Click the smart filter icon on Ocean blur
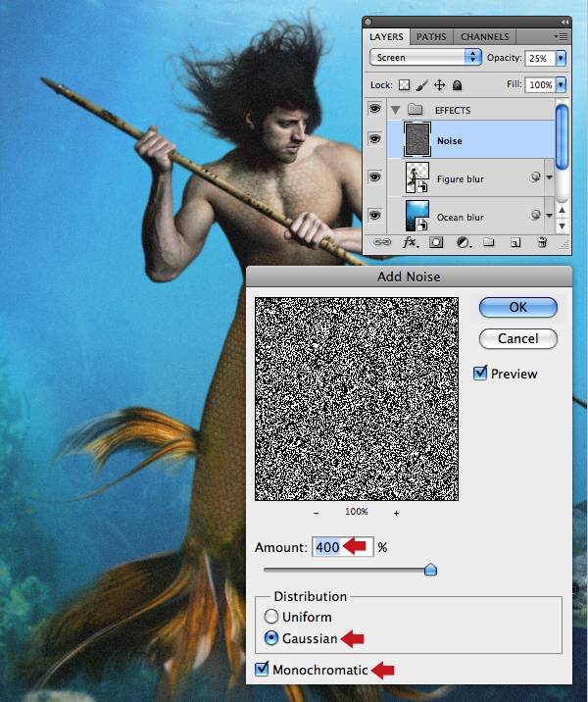 click(x=535, y=216)
